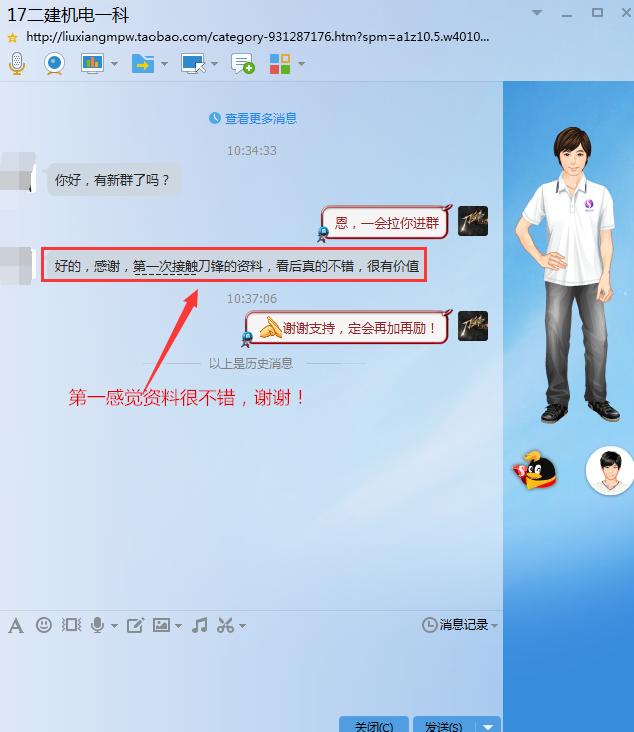Click the send file folder icon
This screenshot has height=732, width=634.
click(x=143, y=63)
